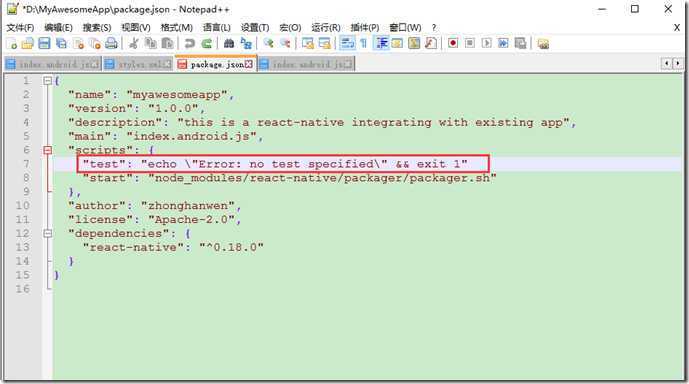Screen dimensions: 689x384
Task: Collapse the "scripts" fold marker
Action: (47, 150)
